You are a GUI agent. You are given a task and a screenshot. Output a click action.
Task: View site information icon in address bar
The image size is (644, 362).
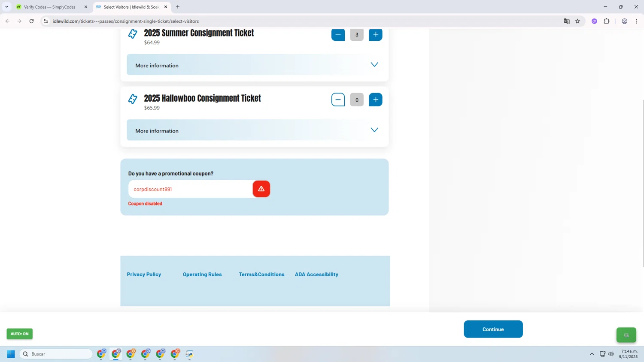point(46,21)
